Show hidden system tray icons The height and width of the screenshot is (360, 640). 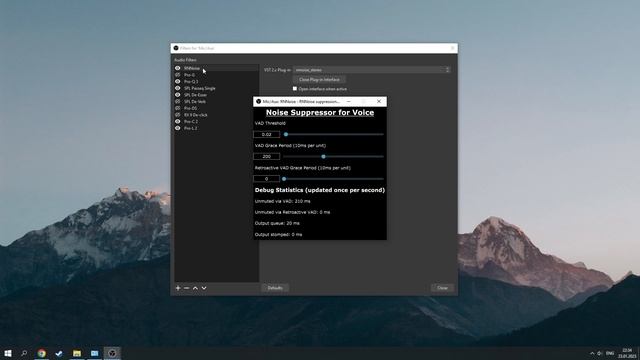tap(592, 353)
